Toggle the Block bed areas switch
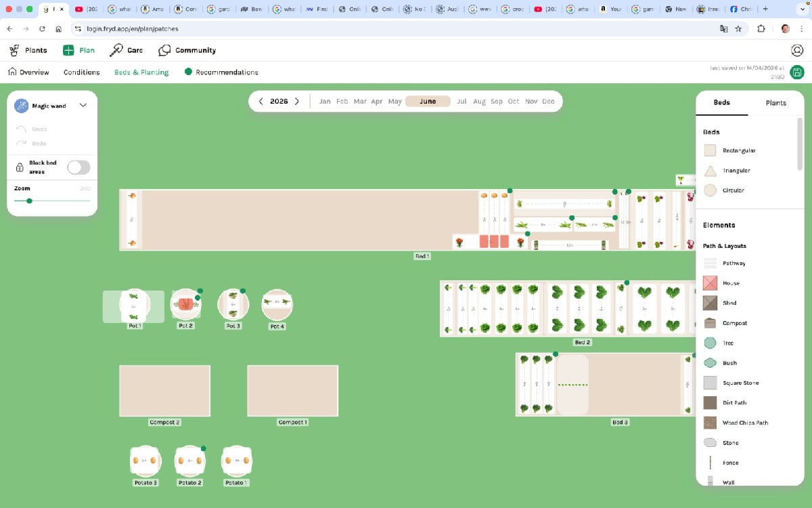Screen dimensions: 812x508 coord(78,167)
